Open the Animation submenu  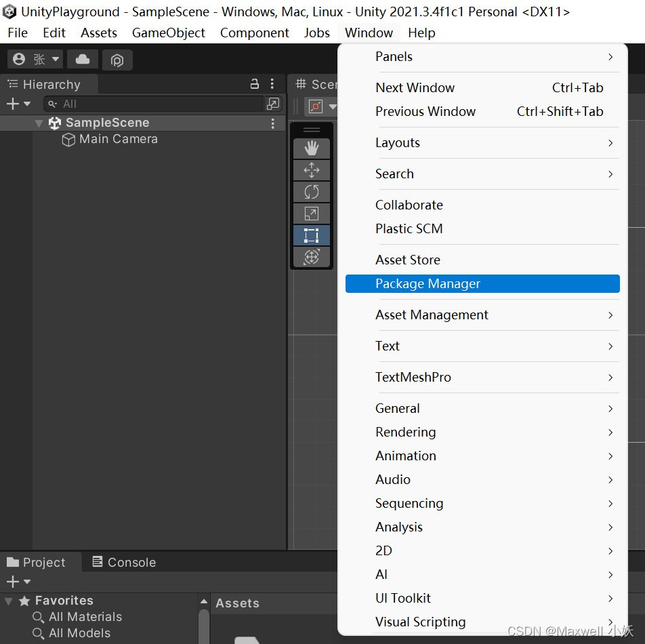pos(482,456)
